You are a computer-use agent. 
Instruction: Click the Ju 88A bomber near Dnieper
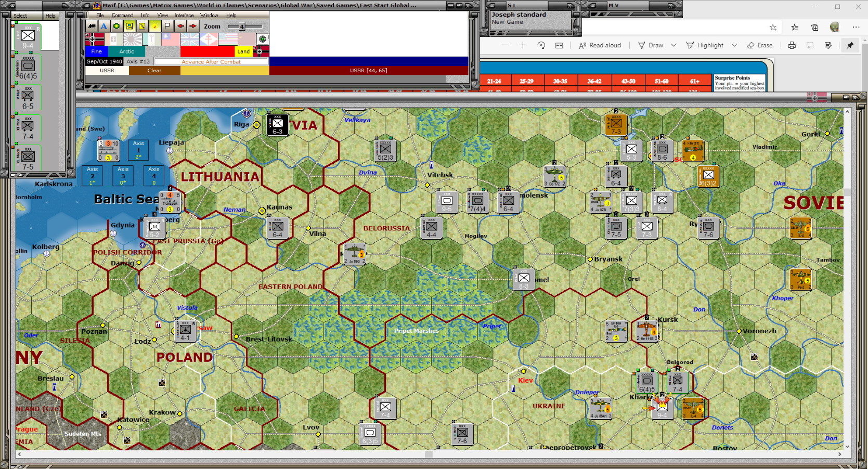(x=601, y=409)
